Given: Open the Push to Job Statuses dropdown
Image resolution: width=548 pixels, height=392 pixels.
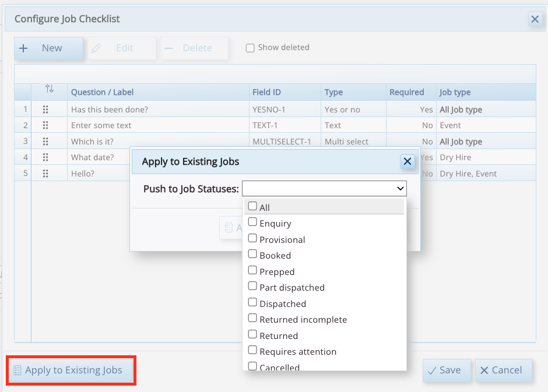Looking at the screenshot, I should click(x=324, y=189).
